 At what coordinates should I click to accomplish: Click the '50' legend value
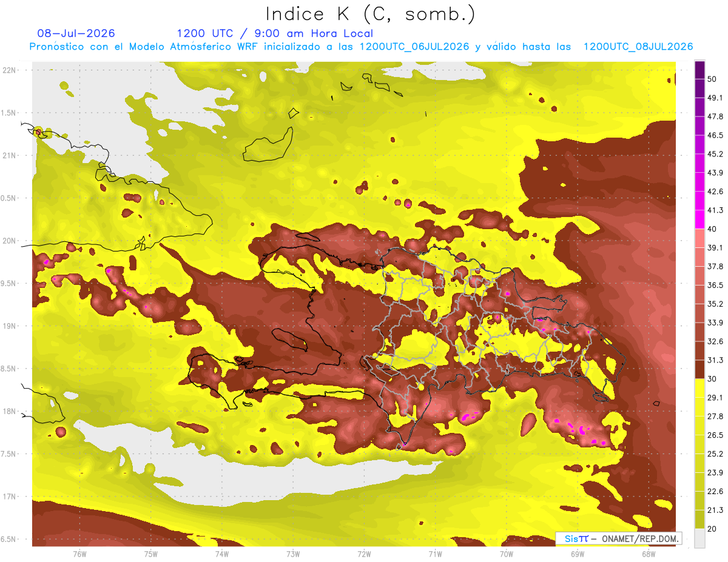click(x=712, y=79)
